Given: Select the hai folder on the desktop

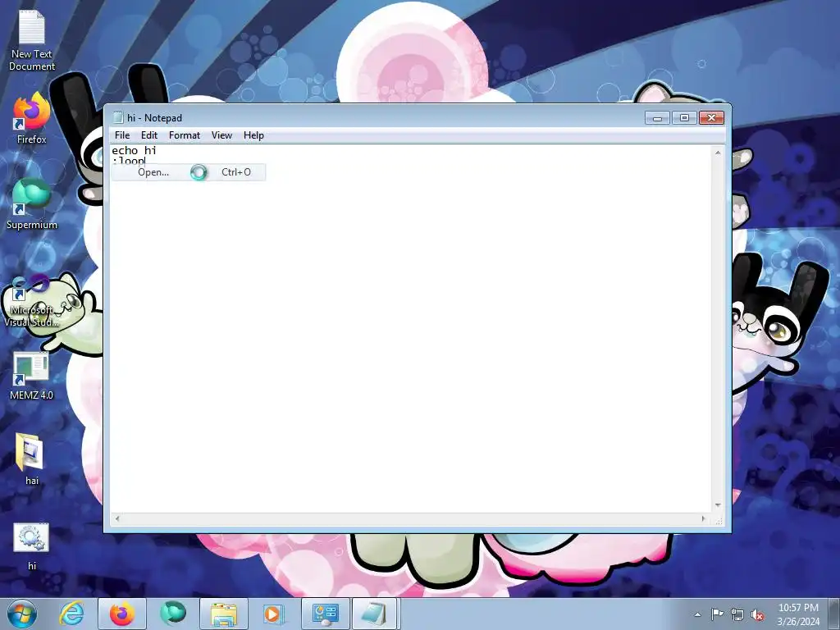Looking at the screenshot, I should pyautogui.click(x=32, y=459).
